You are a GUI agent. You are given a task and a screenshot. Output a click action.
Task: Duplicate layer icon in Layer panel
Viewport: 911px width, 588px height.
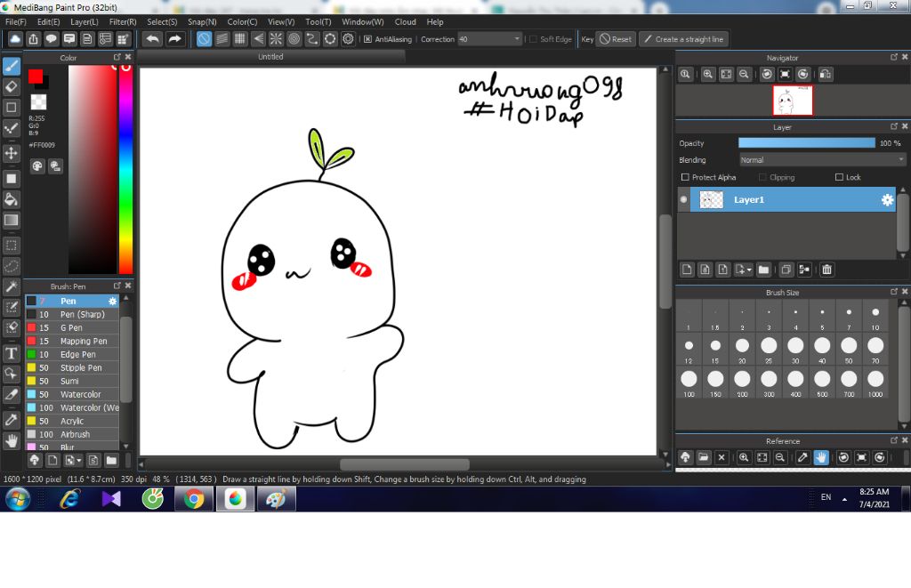coord(786,269)
